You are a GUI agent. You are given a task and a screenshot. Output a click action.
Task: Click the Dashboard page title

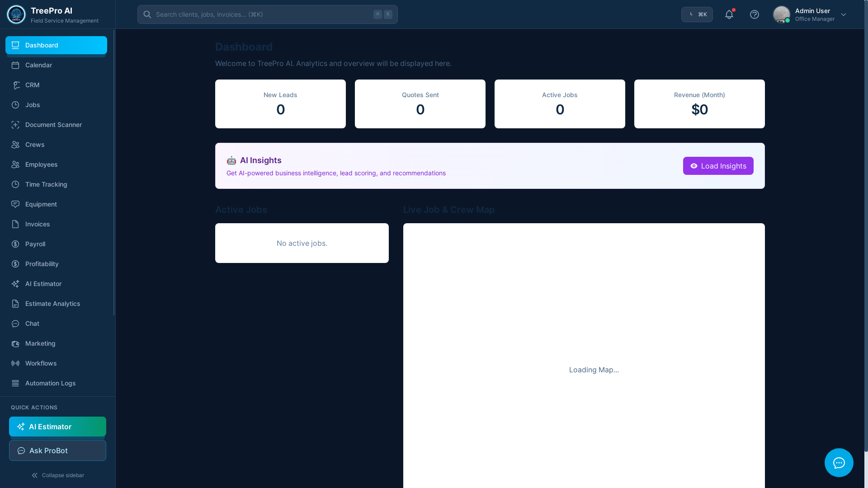pyautogui.click(x=244, y=47)
